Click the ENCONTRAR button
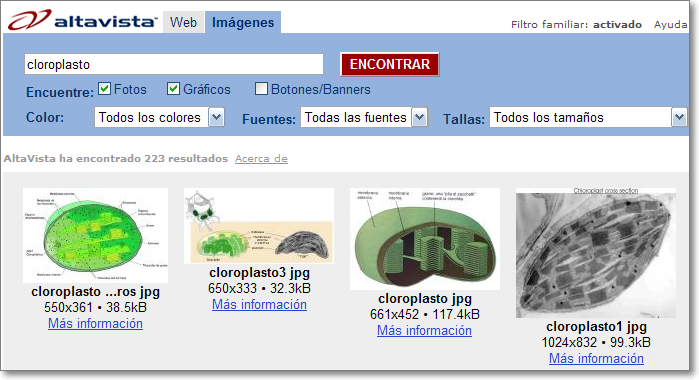The width and height of the screenshot is (699, 380). [389, 64]
